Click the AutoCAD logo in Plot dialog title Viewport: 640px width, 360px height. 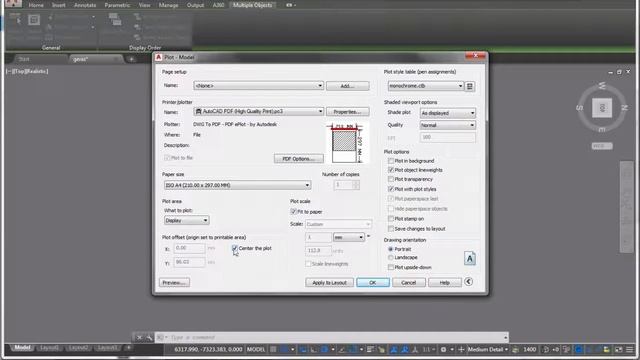tap(159, 57)
